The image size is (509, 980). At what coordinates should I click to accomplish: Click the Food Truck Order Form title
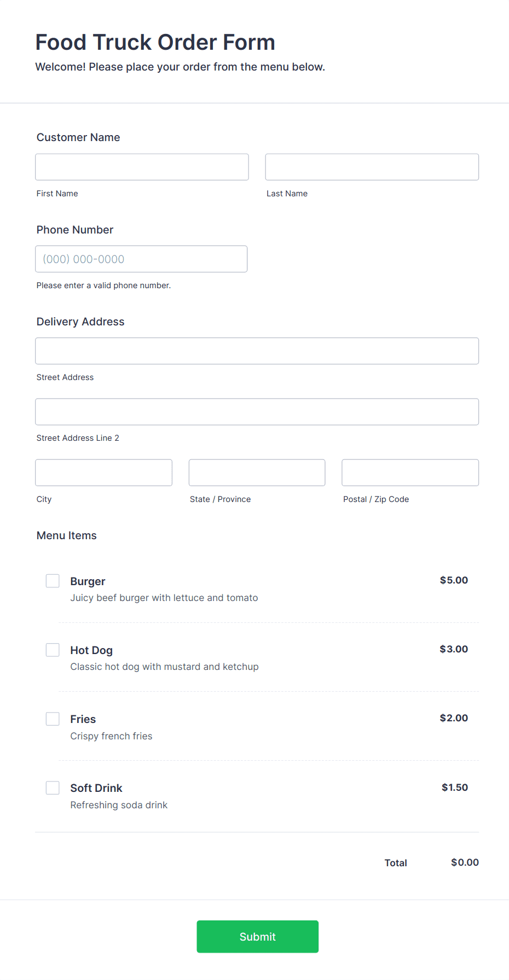point(155,42)
